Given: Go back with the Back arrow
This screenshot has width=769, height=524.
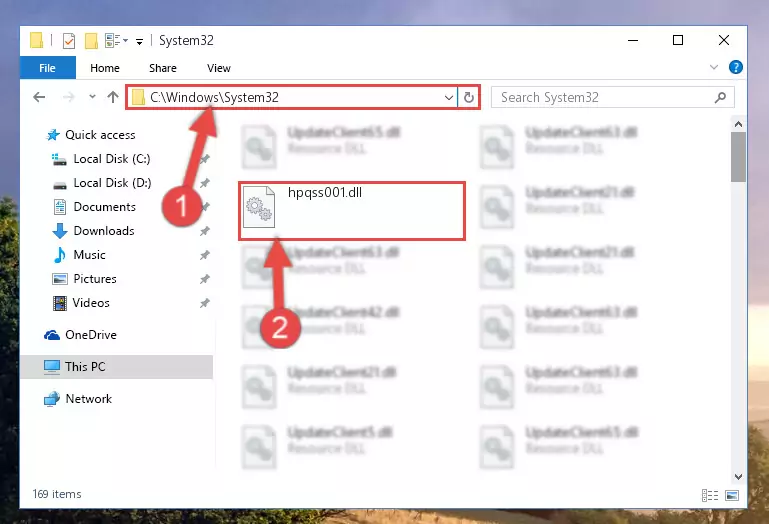Looking at the screenshot, I should tap(39, 97).
